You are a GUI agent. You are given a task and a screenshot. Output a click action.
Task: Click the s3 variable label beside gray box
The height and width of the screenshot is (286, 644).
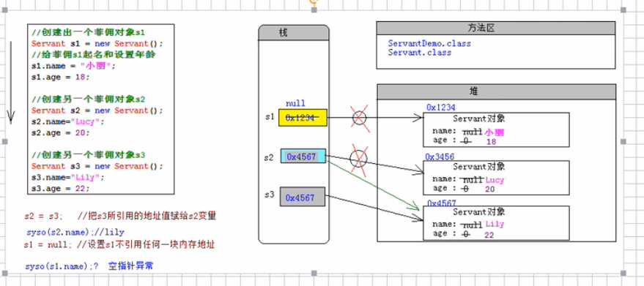tap(269, 194)
